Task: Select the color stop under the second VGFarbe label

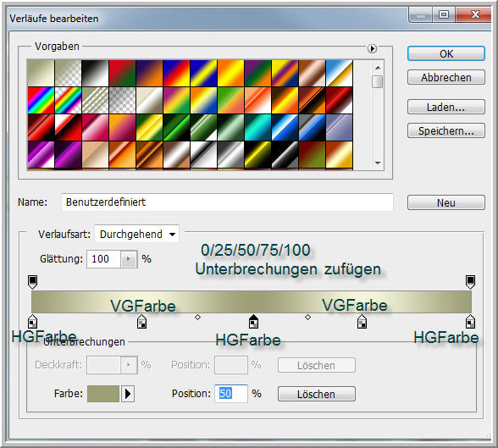Action: [362, 321]
